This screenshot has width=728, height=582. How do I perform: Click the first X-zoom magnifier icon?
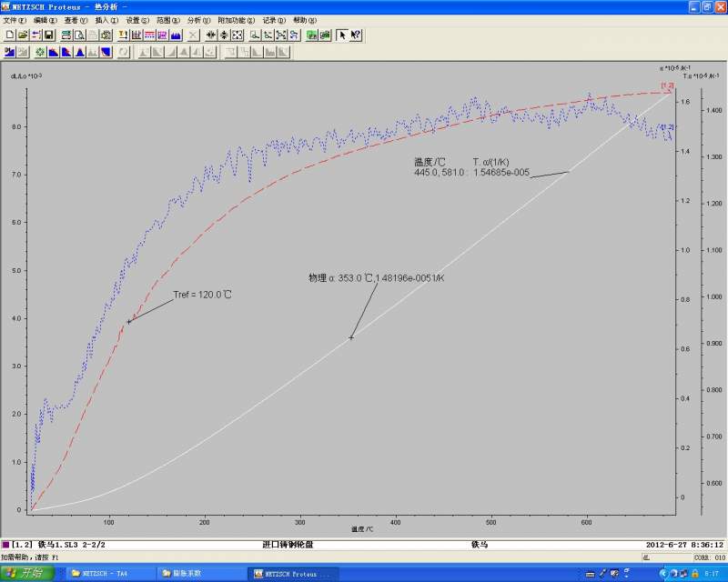pyautogui.click(x=255, y=35)
